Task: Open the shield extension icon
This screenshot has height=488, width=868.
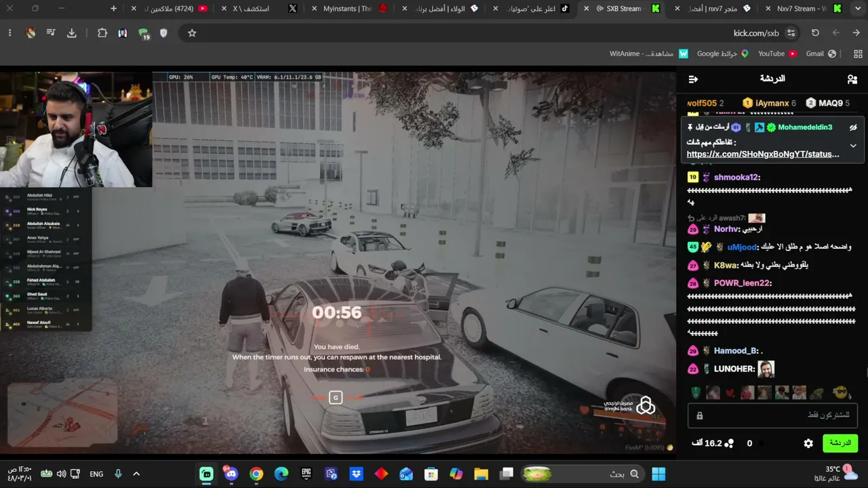Action: 163,33
